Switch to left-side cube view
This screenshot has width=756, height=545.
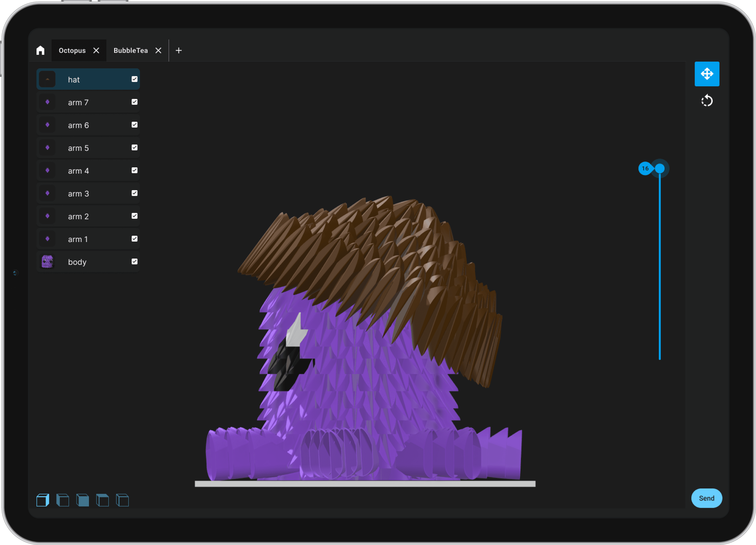[x=63, y=500]
